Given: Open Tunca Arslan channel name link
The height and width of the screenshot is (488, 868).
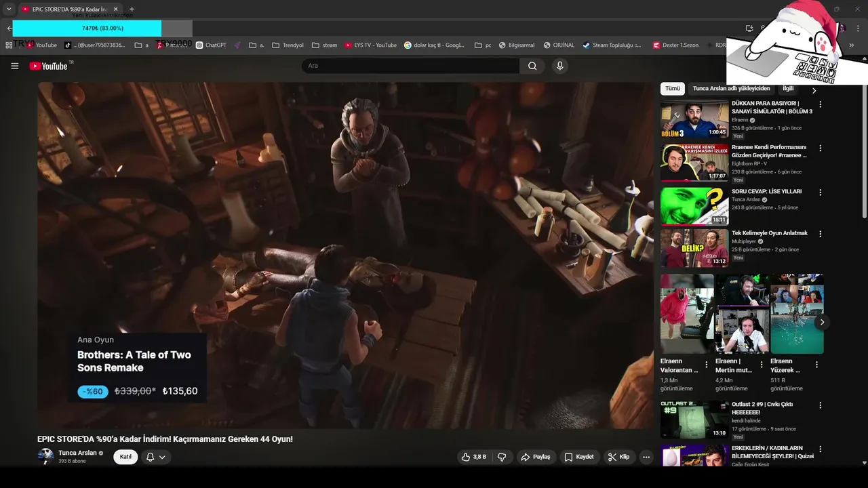Looking at the screenshot, I should click(x=77, y=453).
